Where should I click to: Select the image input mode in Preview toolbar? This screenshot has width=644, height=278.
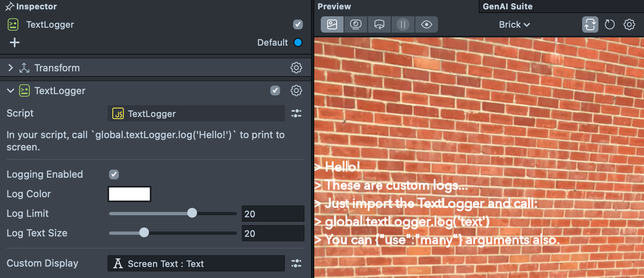click(x=332, y=24)
